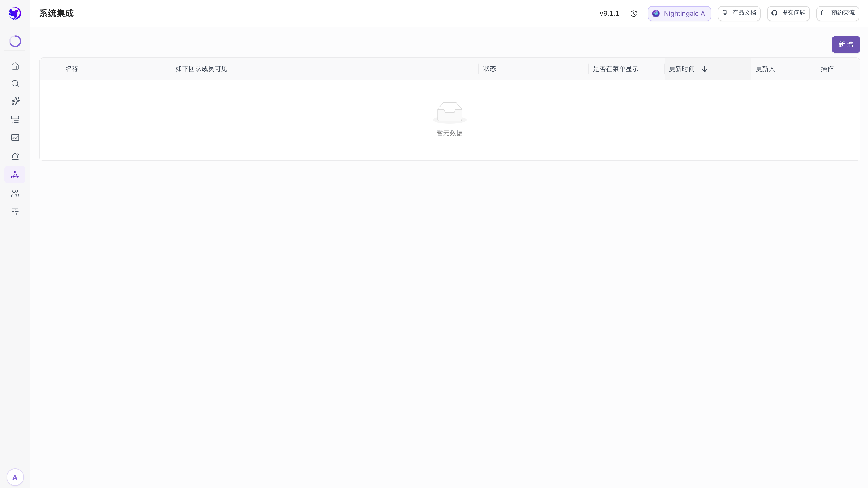
Task: Select the integrations node sidebar icon
Action: tap(15, 174)
